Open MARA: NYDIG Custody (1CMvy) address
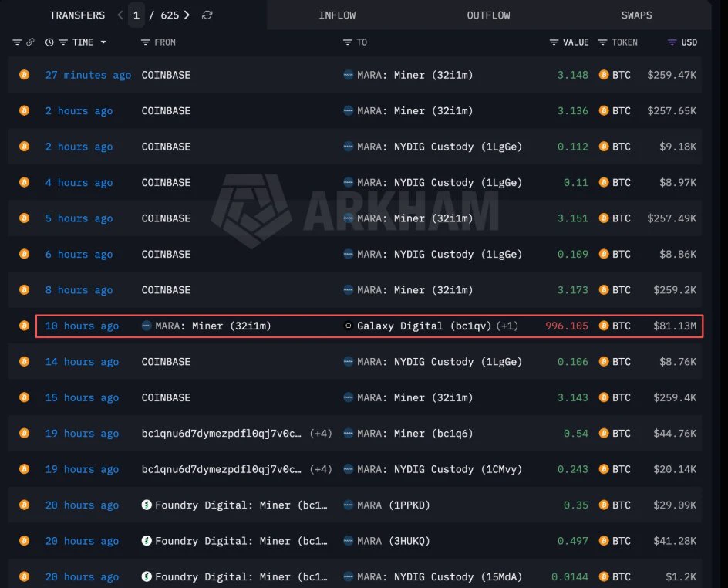728x588 pixels. pos(440,470)
